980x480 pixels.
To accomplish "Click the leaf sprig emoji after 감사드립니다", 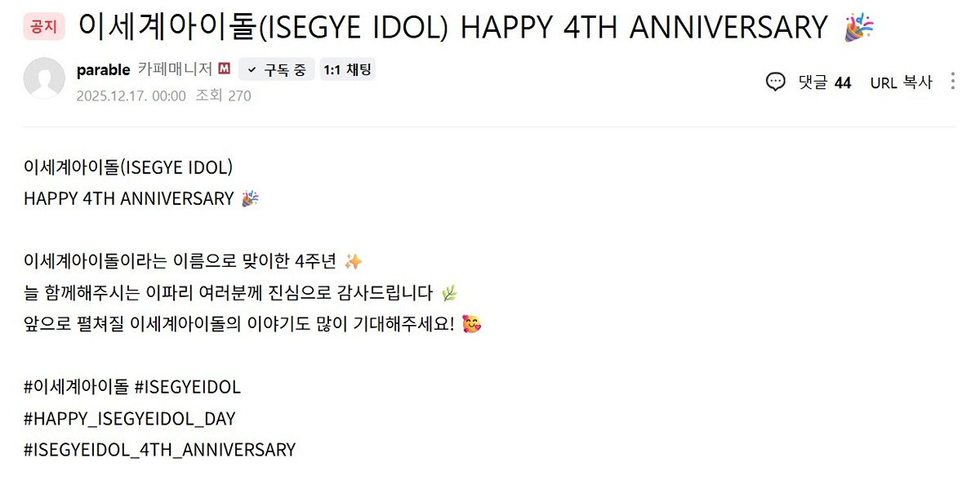I will 448,292.
